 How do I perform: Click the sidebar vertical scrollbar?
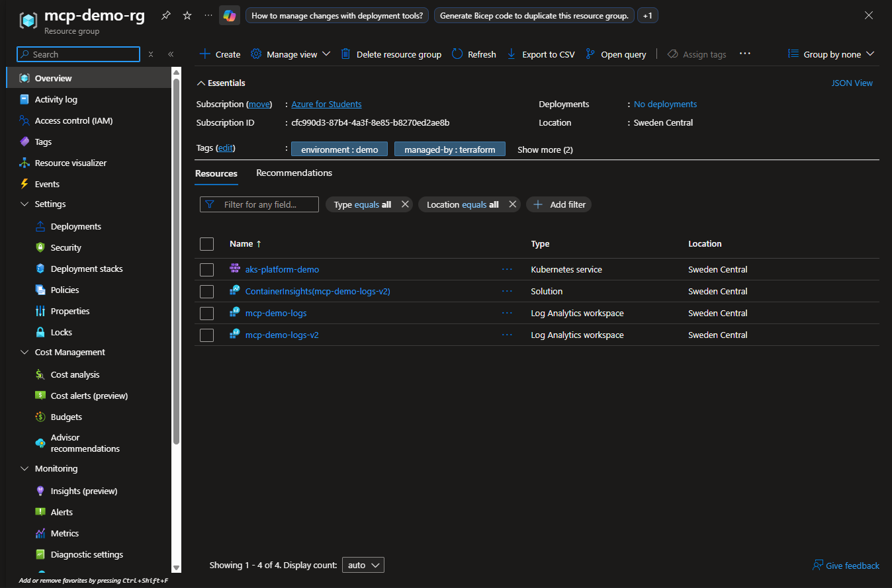click(x=176, y=261)
